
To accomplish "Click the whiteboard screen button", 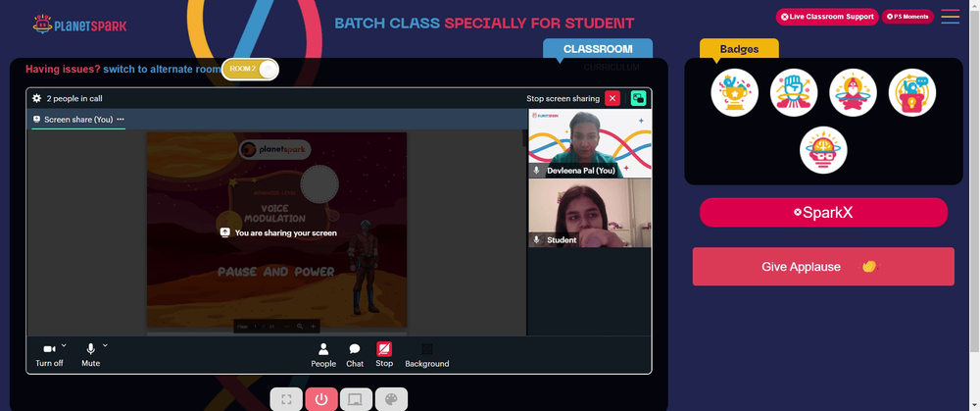I will click(x=357, y=399).
